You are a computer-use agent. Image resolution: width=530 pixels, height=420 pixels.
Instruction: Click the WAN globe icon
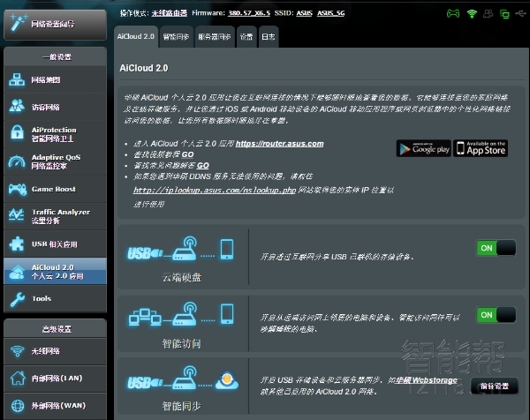point(18,406)
